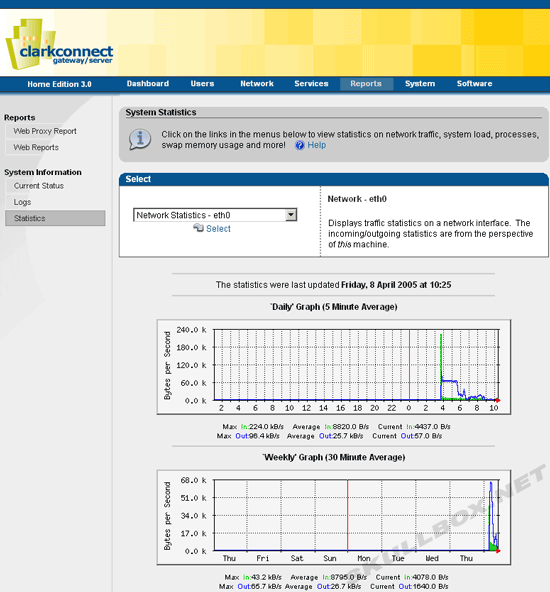Select Statistics in the sidebar
Screen dimensions: 550x592
coord(55,218)
